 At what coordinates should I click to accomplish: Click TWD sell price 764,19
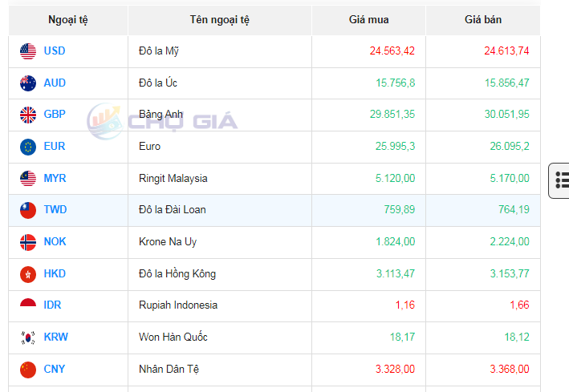tap(514, 209)
